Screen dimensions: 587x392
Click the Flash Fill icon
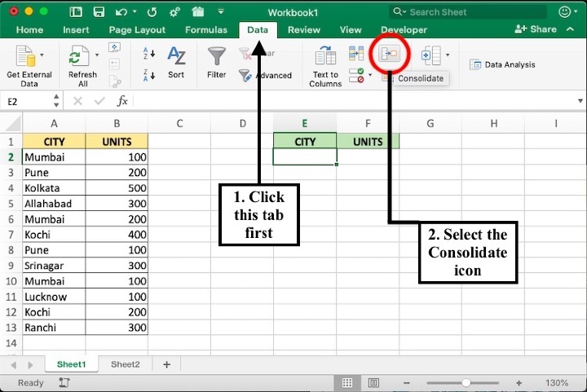tap(356, 54)
